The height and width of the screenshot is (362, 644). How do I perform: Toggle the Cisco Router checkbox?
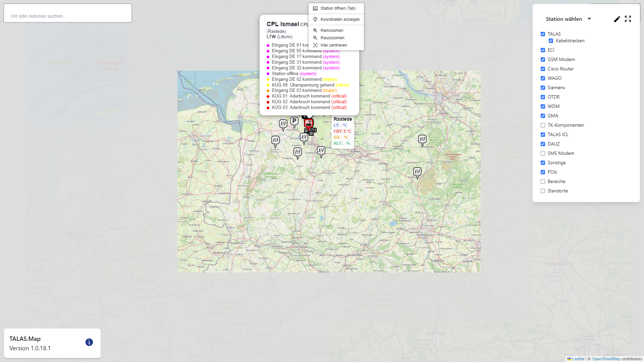coord(543,69)
